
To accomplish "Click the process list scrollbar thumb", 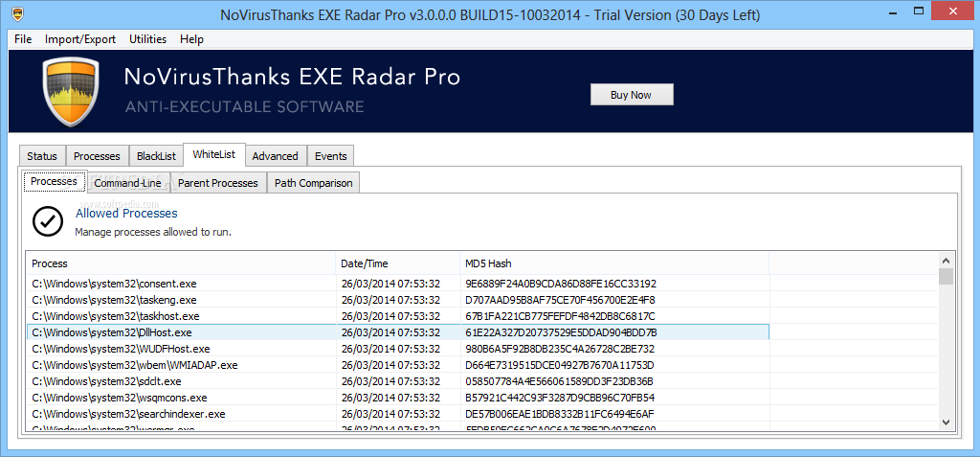I will pyautogui.click(x=946, y=276).
